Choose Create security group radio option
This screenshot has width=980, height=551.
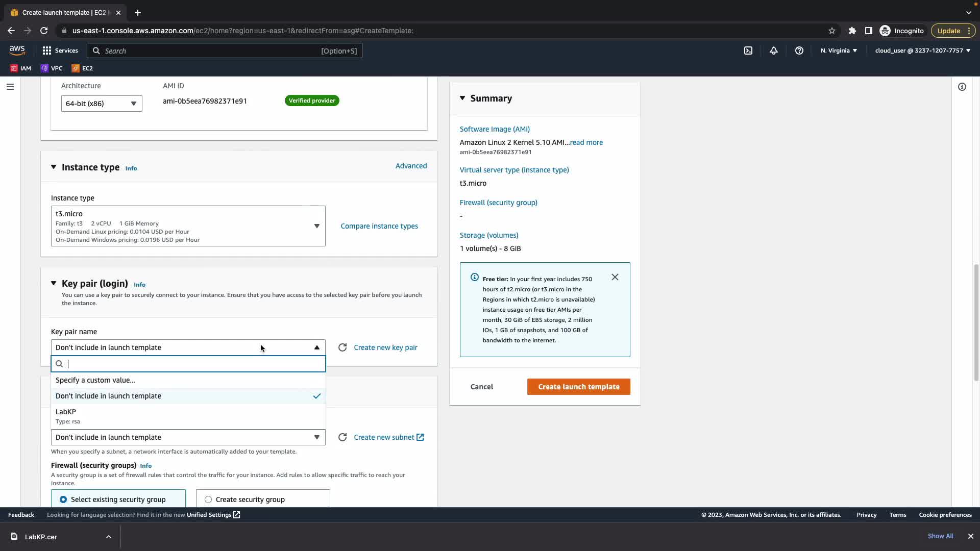208,499
